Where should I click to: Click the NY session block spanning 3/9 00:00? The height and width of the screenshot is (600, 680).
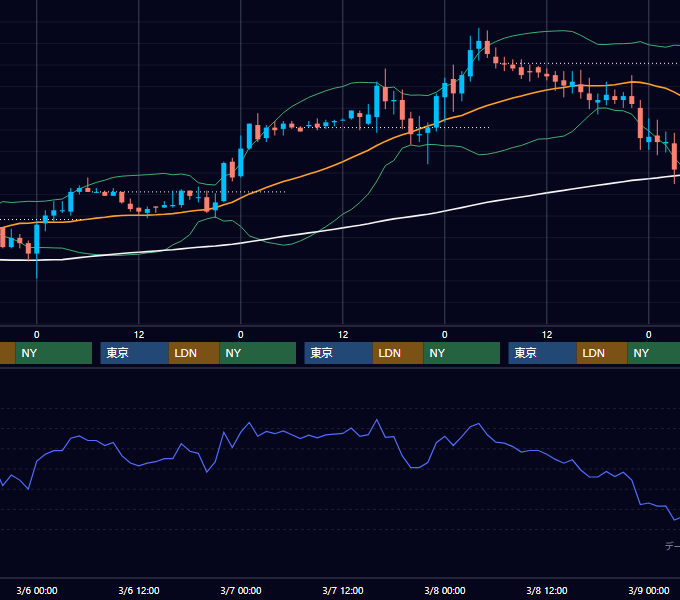(x=654, y=353)
